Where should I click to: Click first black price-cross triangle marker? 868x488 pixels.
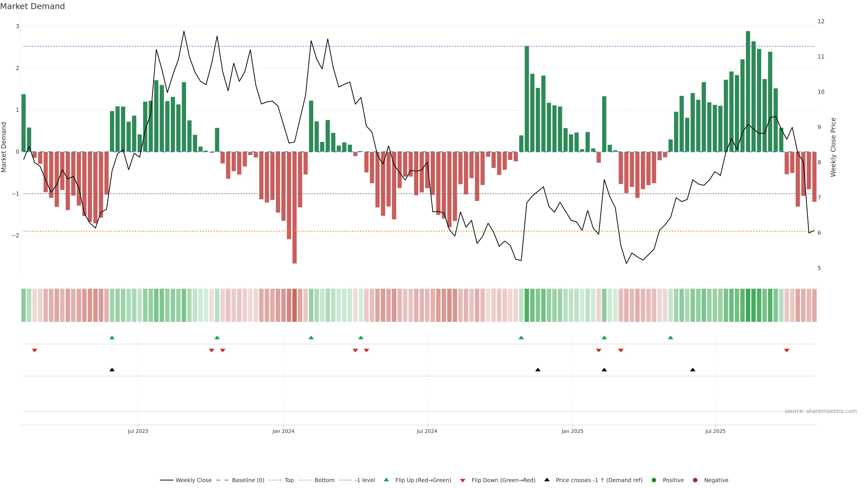point(112,370)
